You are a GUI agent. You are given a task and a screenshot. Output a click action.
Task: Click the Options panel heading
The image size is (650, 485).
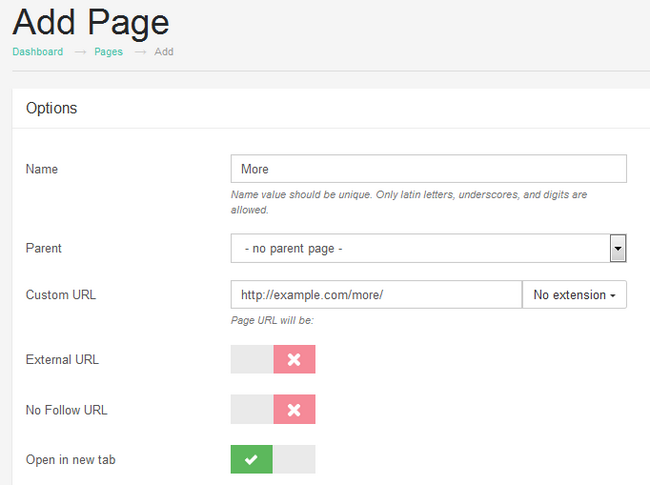point(51,108)
